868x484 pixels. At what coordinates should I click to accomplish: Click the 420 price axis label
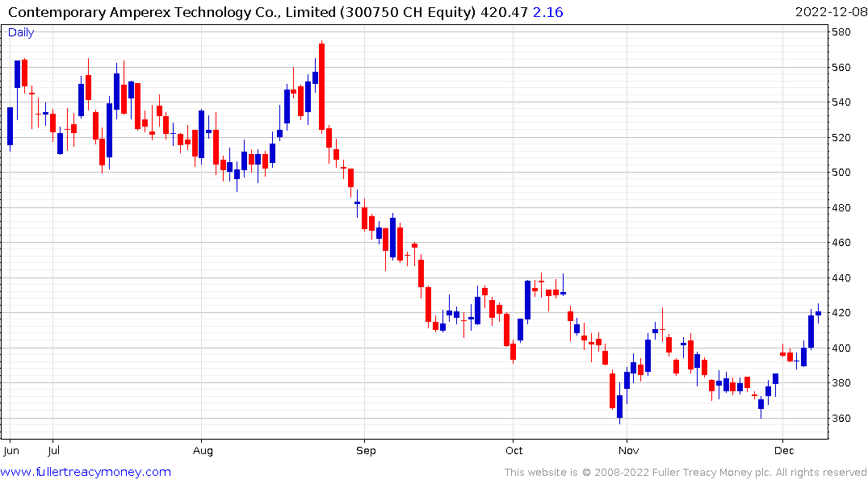pyautogui.click(x=841, y=313)
